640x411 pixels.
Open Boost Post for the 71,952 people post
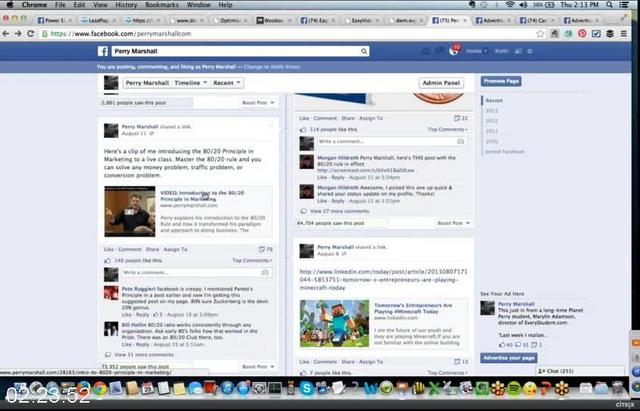pos(258,367)
